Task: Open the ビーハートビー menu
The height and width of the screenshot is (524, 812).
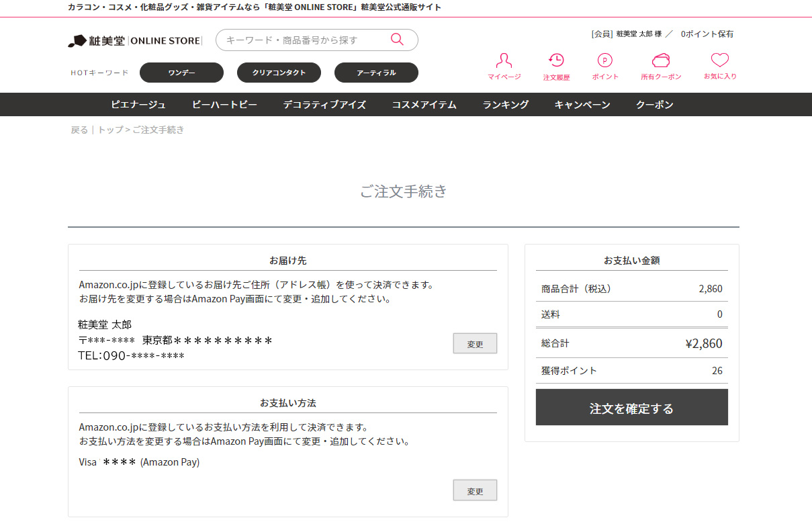Action: tap(224, 105)
